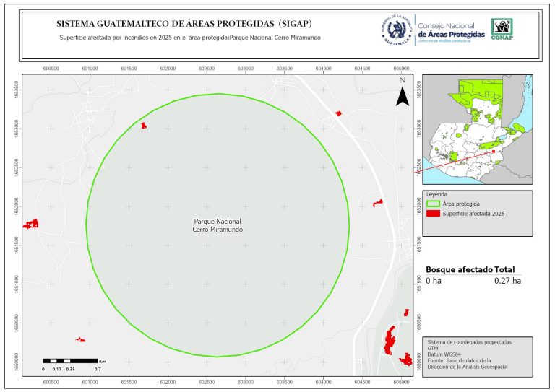Select the 0 ha forest value

433,280
